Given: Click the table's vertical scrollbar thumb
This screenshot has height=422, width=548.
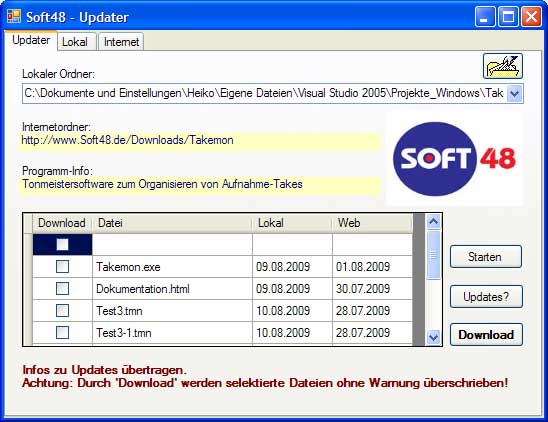Looking at the screenshot, I should [x=433, y=255].
